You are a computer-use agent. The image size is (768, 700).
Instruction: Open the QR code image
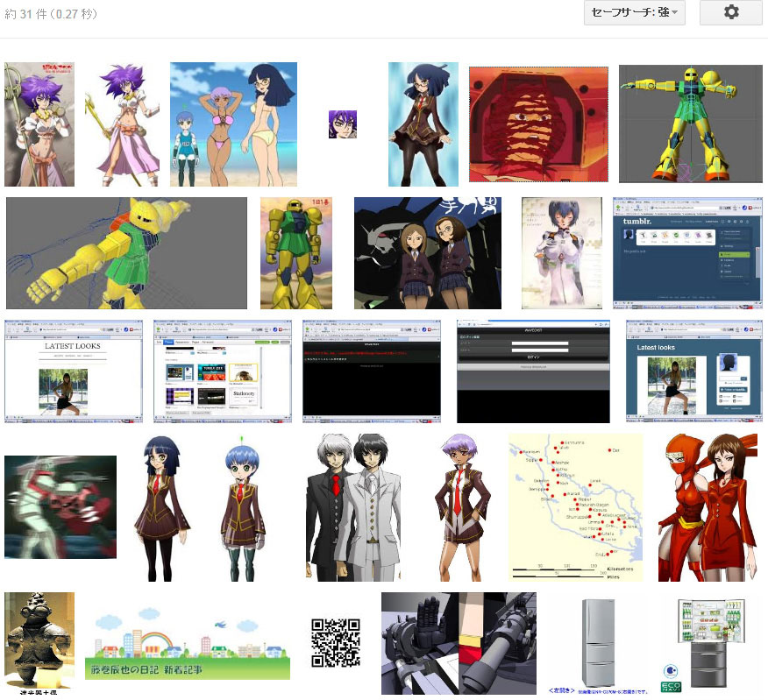coord(336,643)
